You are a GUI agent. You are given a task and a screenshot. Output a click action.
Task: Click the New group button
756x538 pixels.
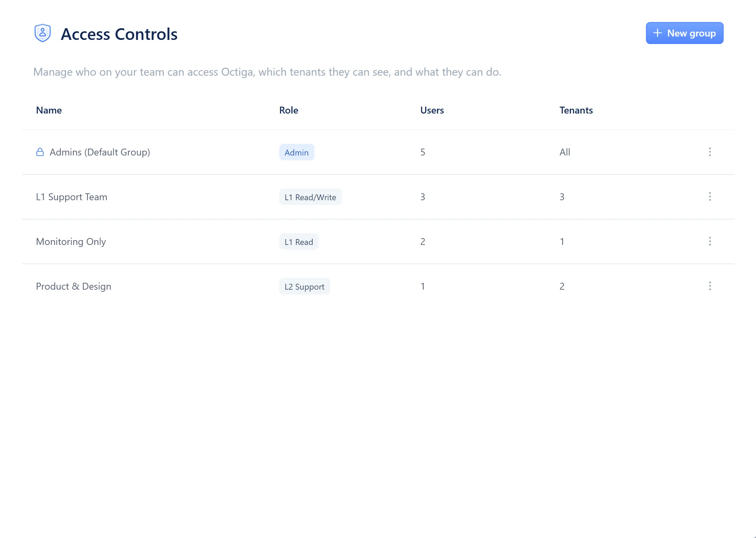click(684, 33)
